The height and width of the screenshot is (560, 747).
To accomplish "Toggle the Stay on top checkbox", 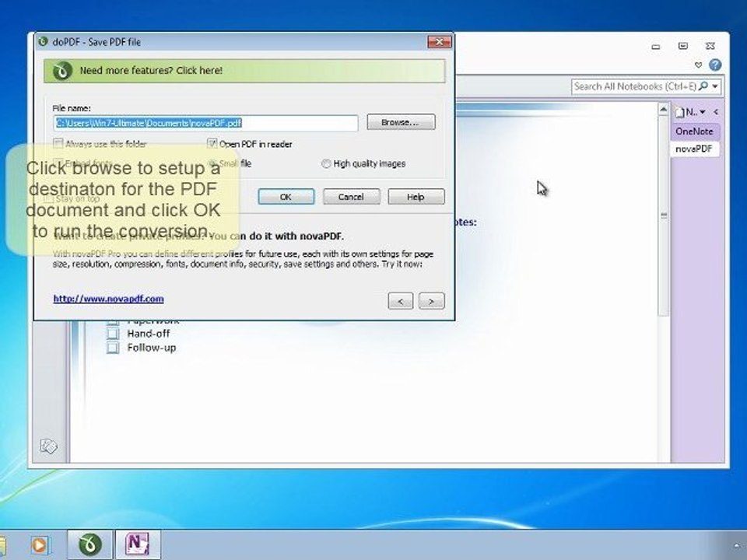I will [47, 198].
